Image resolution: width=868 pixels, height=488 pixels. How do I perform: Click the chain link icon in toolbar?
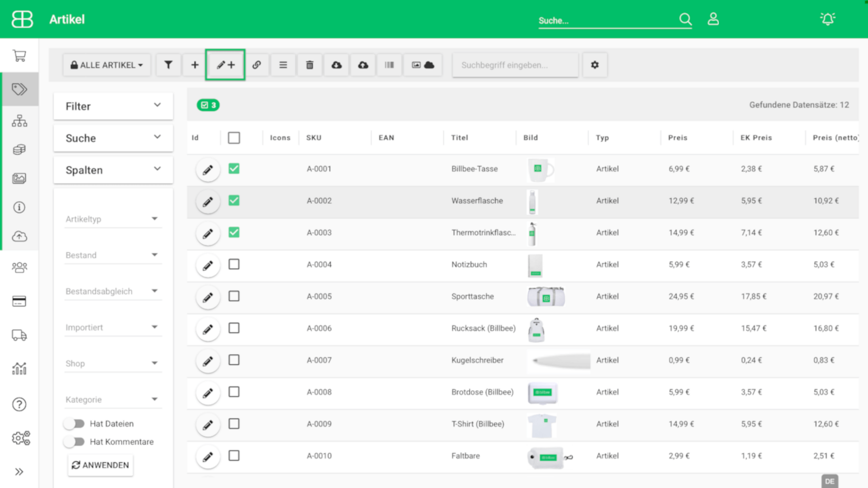[257, 65]
